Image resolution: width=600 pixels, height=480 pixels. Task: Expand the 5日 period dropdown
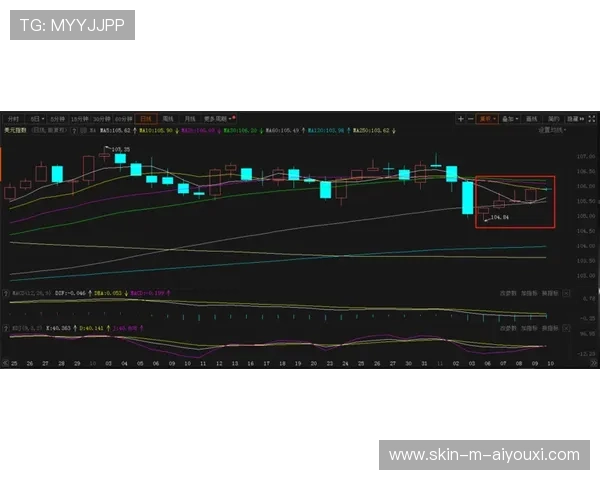pos(39,118)
